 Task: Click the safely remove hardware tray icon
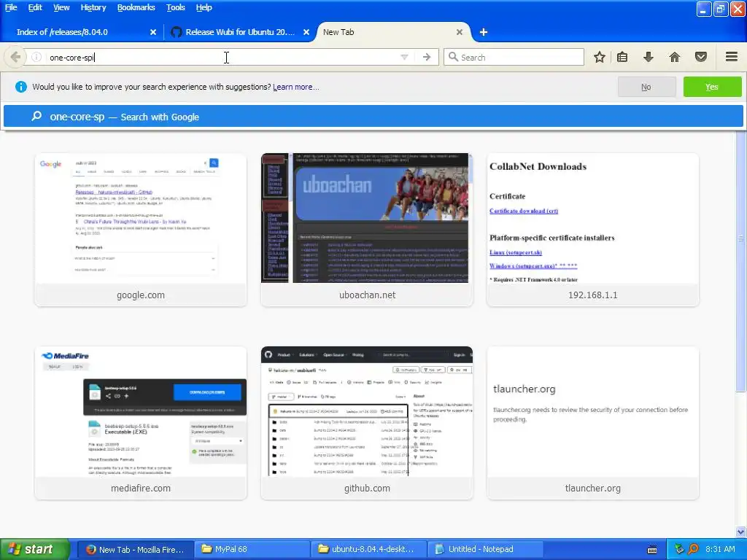pyautogui.click(x=679, y=549)
